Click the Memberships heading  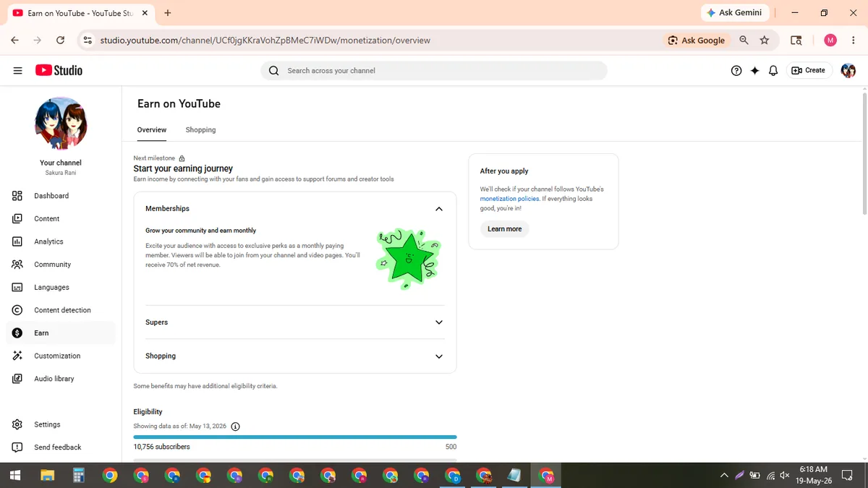point(167,209)
